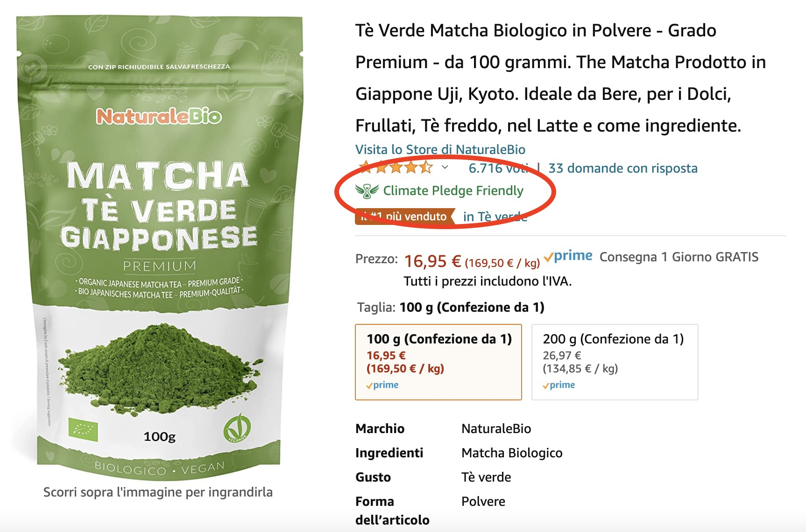Viewport: 806px width, 532px height.
Task: Open 33 domande con risposta link
Action: click(x=623, y=168)
